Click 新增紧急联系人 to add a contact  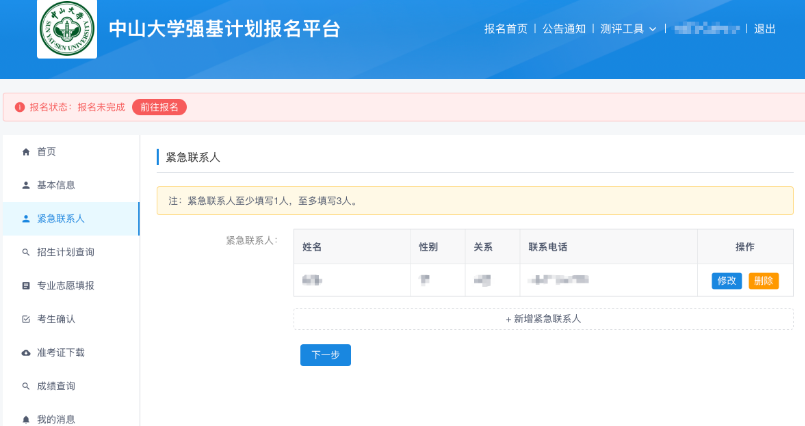pyautogui.click(x=543, y=319)
